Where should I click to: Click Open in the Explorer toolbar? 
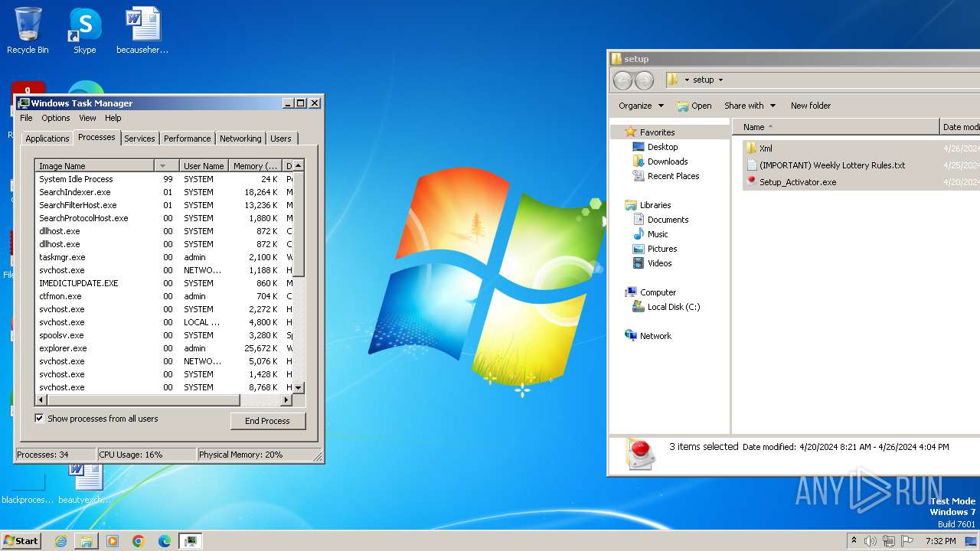coord(694,106)
